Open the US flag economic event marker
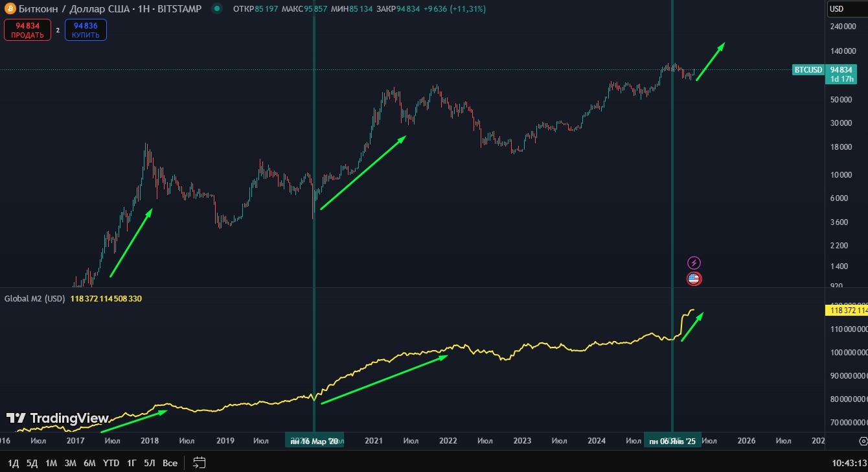Viewport: 868px width, 472px height. click(694, 279)
